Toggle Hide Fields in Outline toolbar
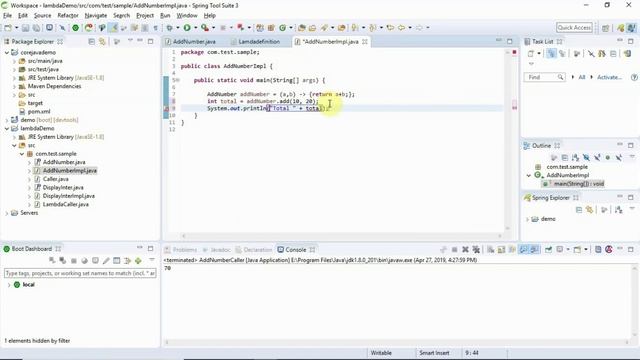Viewport: 640px width, 360px height. click(x=586, y=158)
